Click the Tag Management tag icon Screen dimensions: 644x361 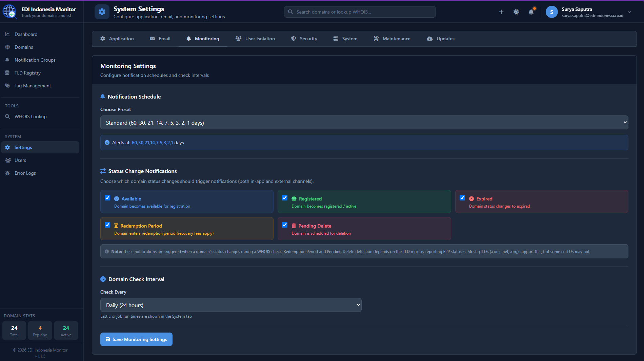click(x=7, y=86)
